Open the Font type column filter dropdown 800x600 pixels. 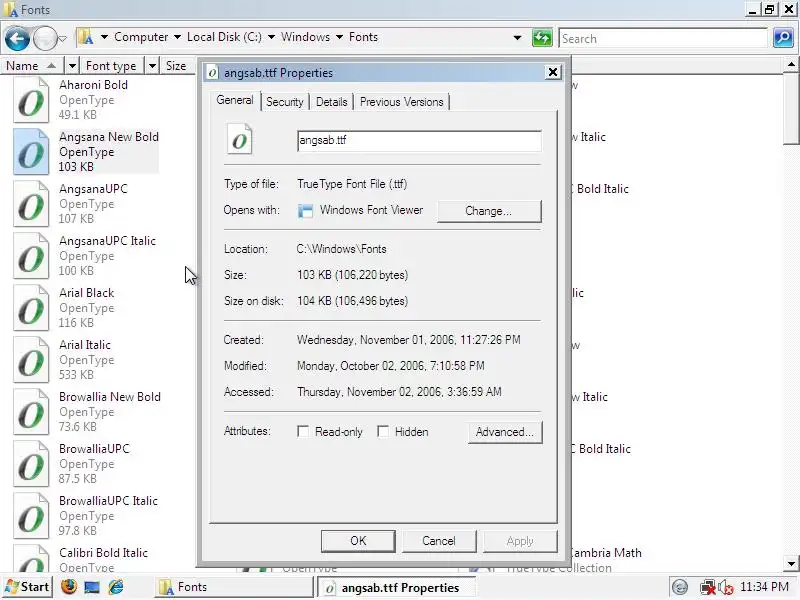[152, 66]
